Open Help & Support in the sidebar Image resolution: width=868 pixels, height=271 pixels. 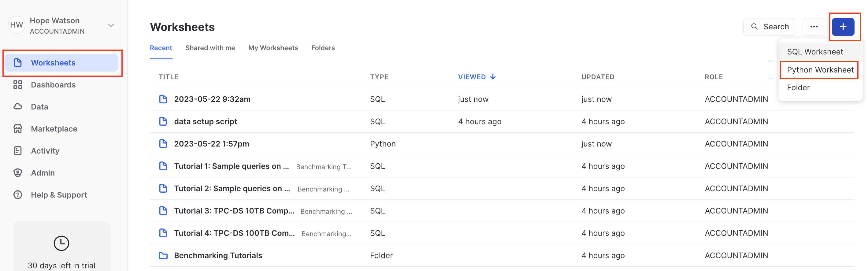click(62, 195)
